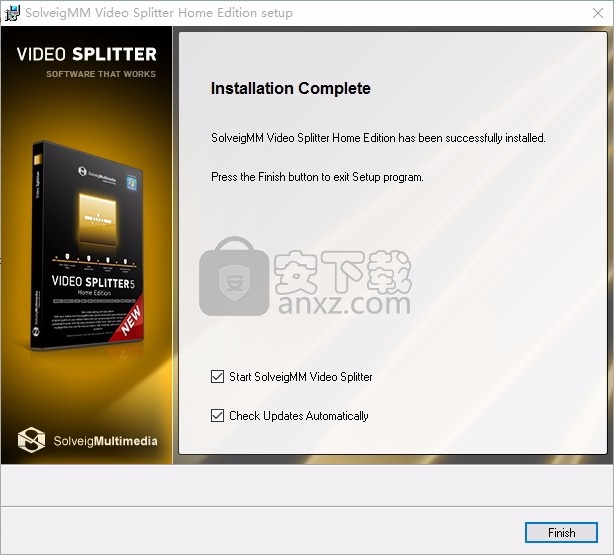The height and width of the screenshot is (555, 614).
Task: Click the Finish button
Action: tap(561, 532)
